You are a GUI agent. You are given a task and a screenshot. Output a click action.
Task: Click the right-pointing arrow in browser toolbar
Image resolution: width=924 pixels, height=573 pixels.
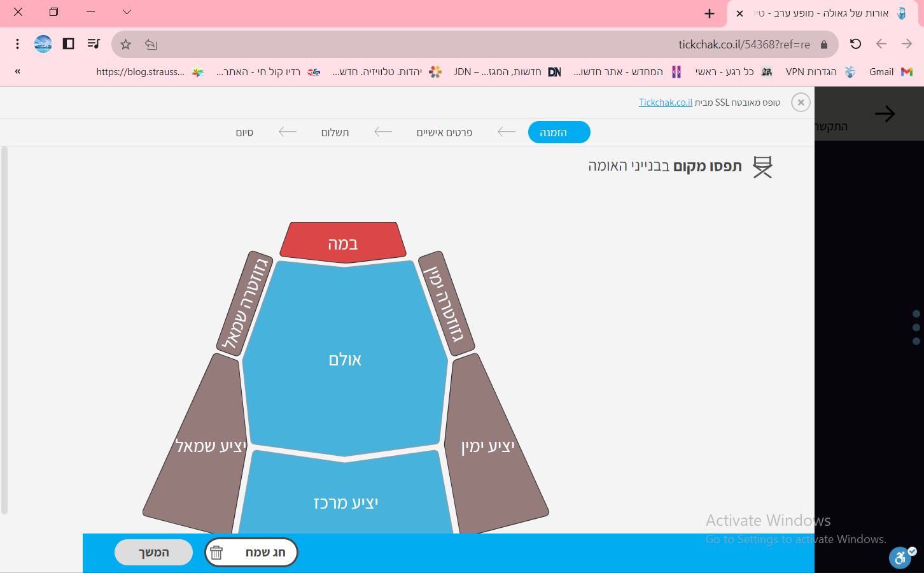click(907, 44)
